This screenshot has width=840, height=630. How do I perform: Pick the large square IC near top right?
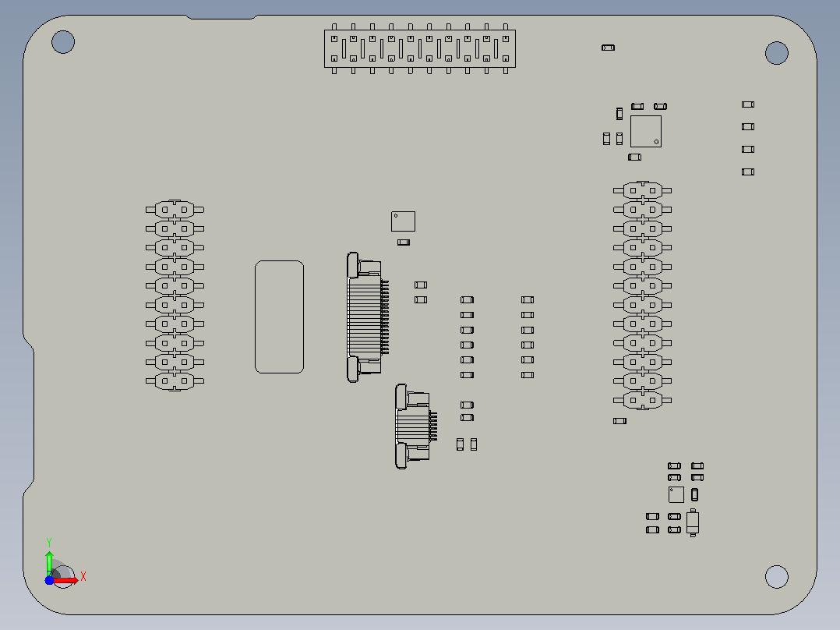click(645, 131)
